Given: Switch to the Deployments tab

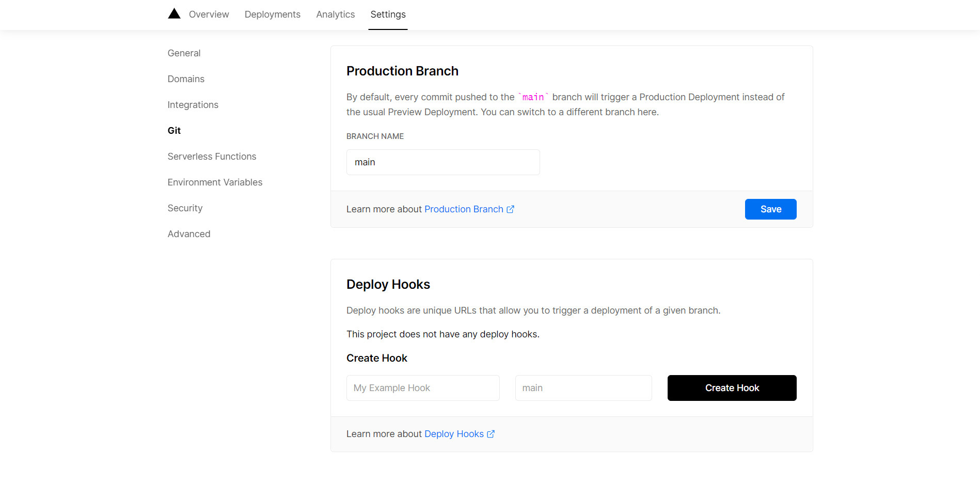Looking at the screenshot, I should tap(272, 14).
